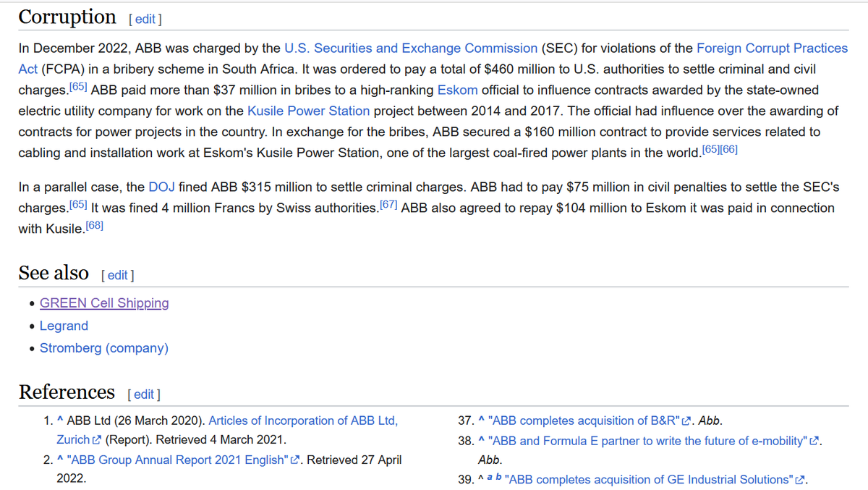Edit the See also section

pyautogui.click(x=118, y=275)
